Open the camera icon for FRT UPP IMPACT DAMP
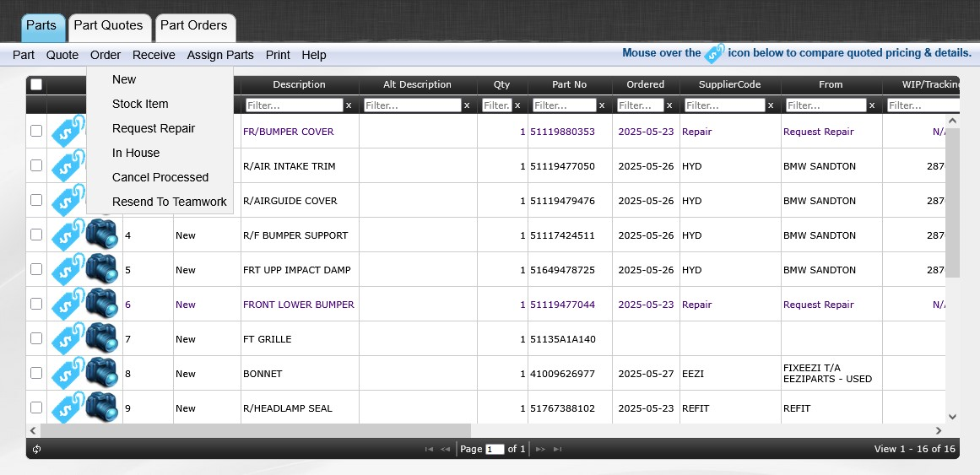The image size is (980, 475). (x=102, y=269)
